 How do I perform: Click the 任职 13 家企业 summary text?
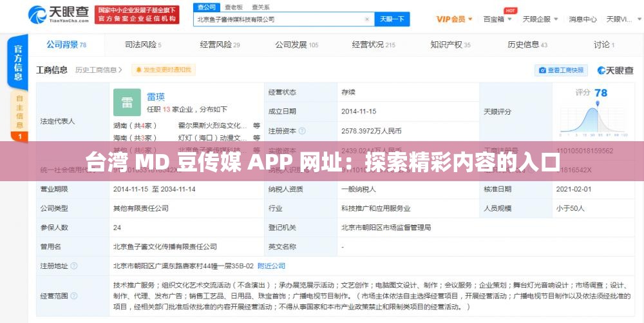187,110
